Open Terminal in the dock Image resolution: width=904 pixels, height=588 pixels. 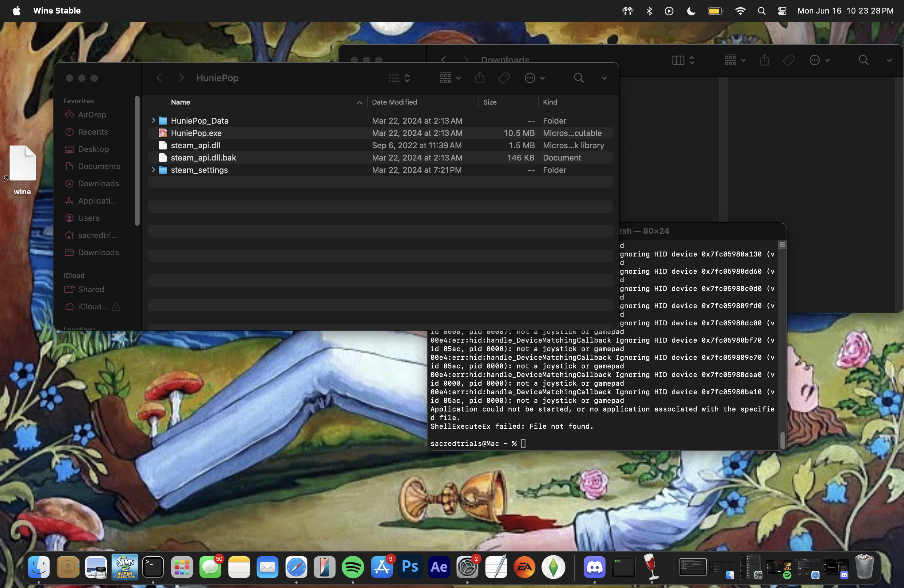coord(153,567)
